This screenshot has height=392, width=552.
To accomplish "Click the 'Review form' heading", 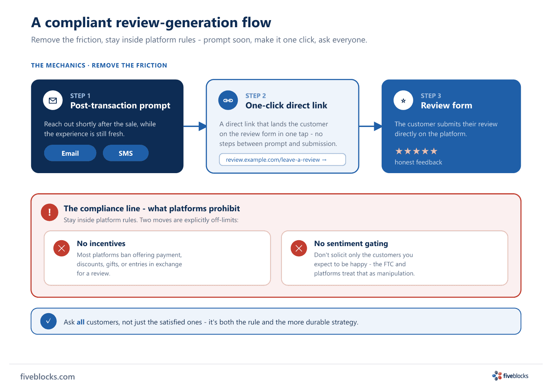I will tap(446, 105).
